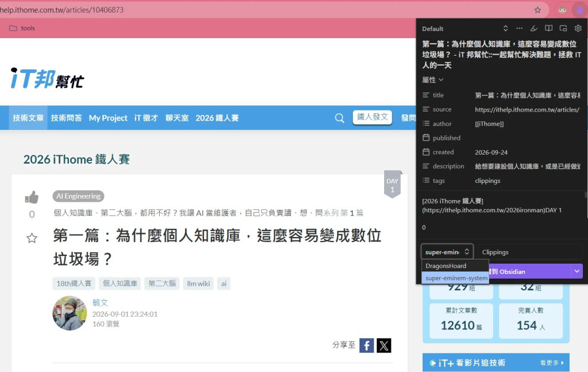Expand the Default template selector
The width and height of the screenshot is (588, 372).
(x=505, y=29)
